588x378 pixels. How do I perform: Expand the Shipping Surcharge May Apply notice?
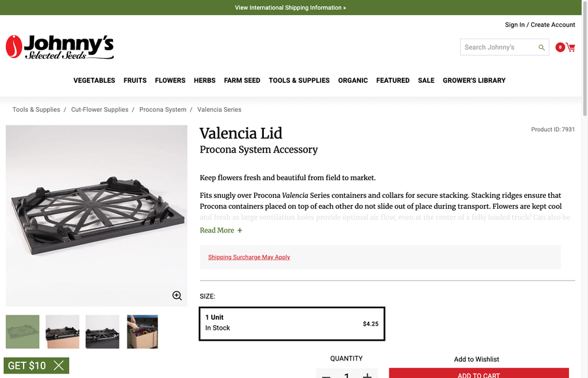click(249, 257)
